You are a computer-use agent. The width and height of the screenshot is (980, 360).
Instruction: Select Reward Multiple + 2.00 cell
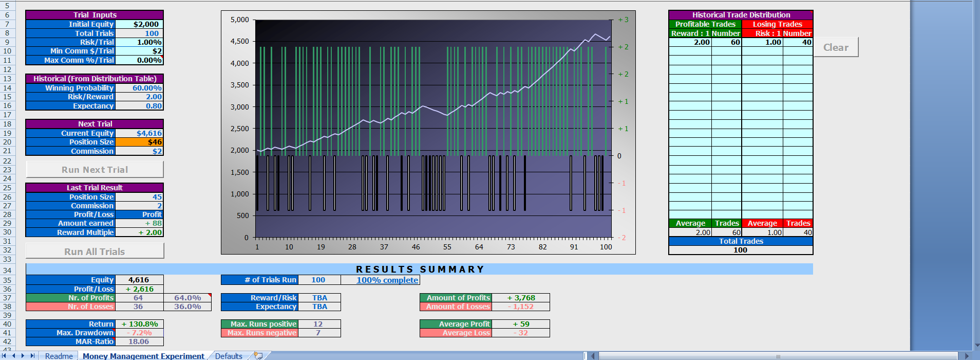tap(139, 232)
